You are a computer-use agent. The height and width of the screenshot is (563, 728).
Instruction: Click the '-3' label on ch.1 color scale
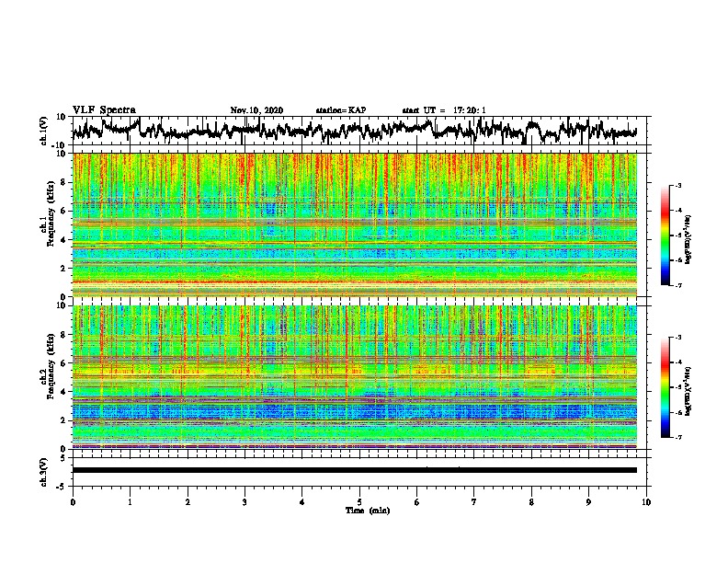(x=677, y=186)
